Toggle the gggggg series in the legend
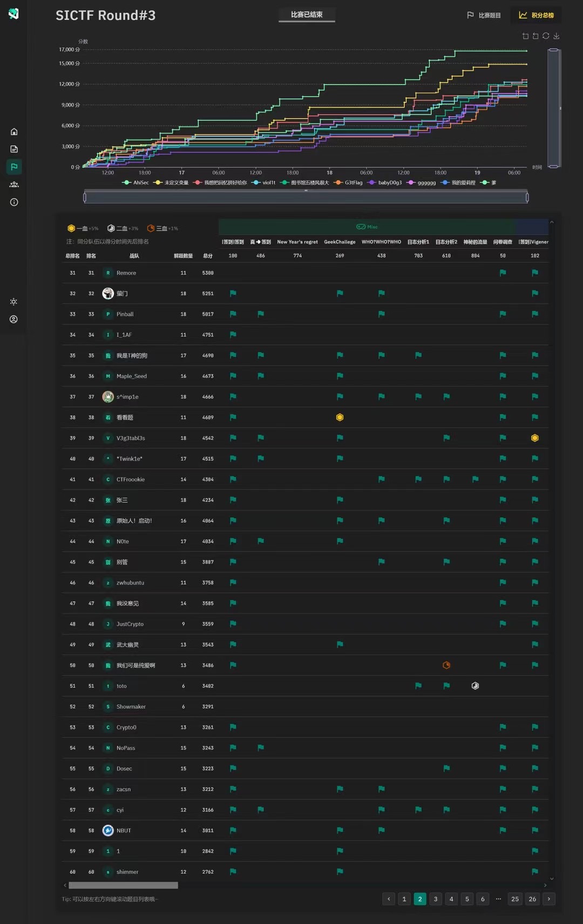This screenshot has height=924, width=583. click(421, 182)
